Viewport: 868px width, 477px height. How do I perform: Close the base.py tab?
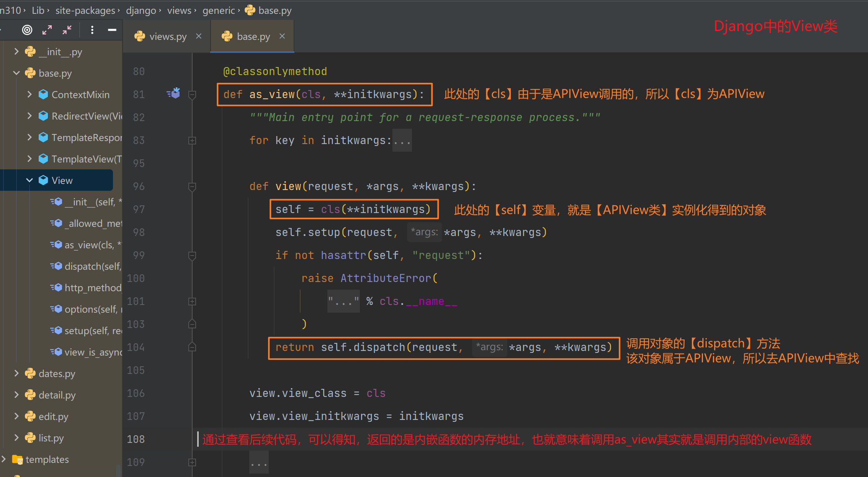(282, 36)
